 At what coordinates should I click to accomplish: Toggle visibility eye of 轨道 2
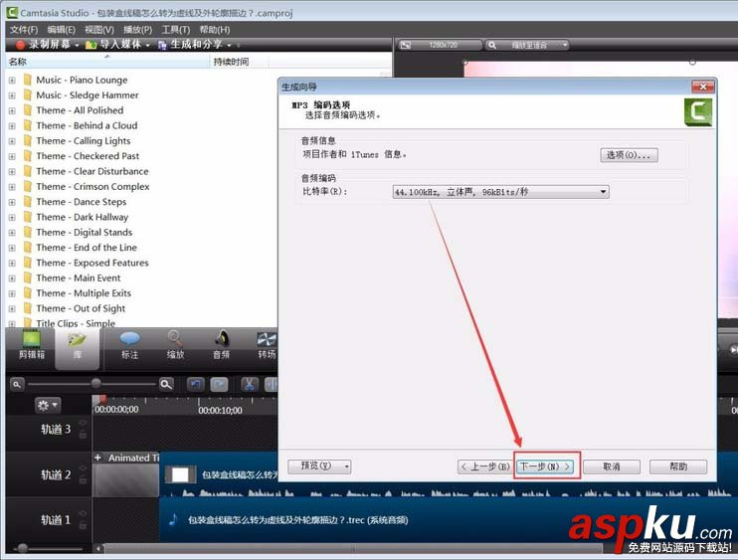tap(83, 467)
